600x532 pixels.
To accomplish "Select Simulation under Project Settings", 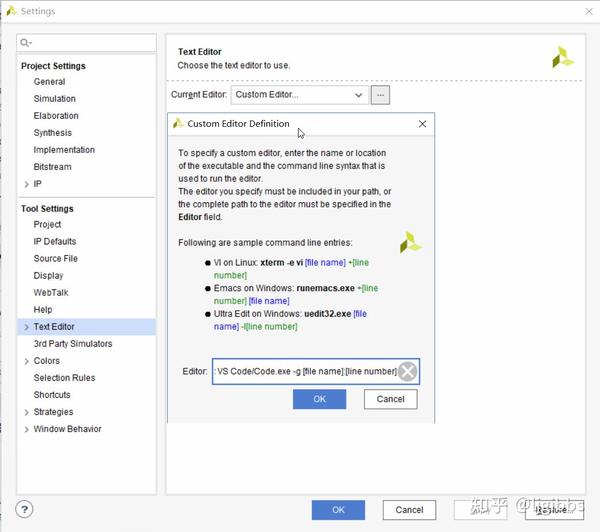I will [55, 99].
